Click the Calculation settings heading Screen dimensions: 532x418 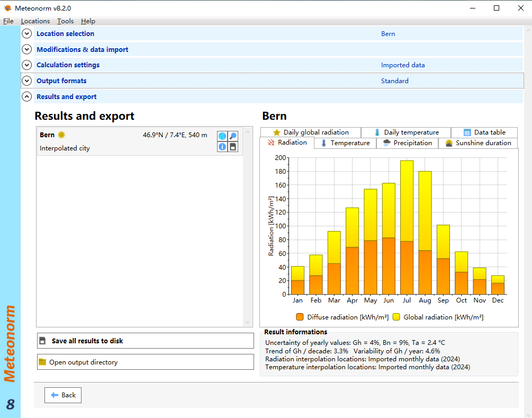tap(68, 65)
